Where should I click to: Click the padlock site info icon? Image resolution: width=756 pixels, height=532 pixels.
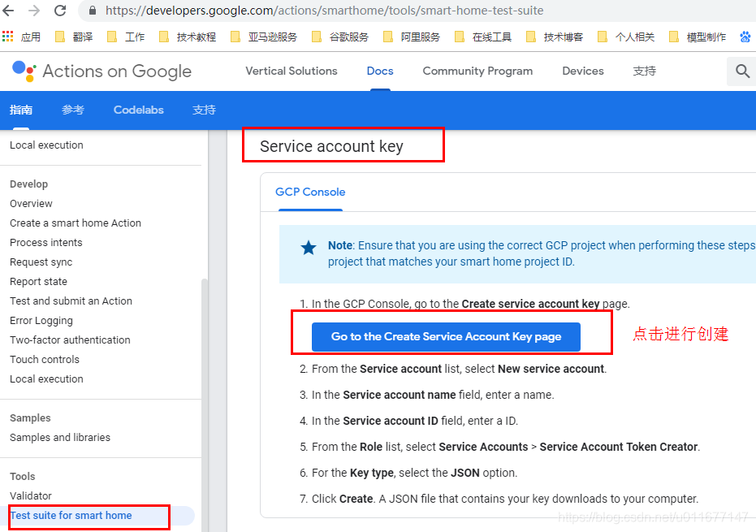93,10
